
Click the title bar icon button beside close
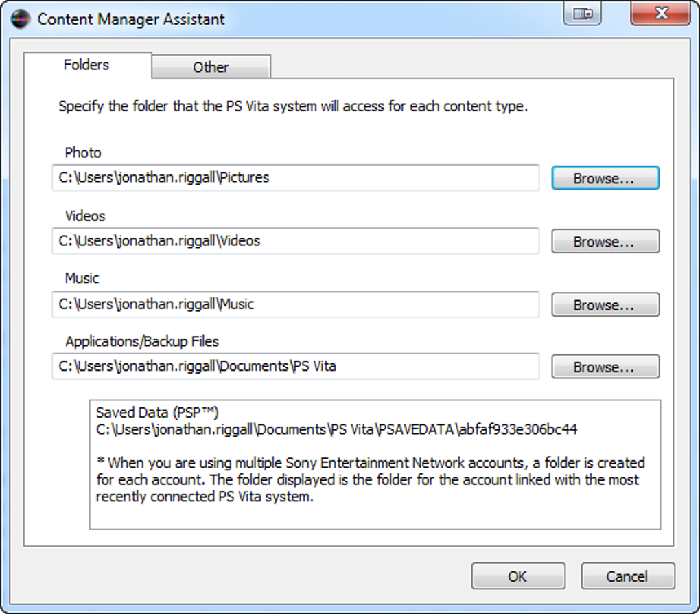click(x=582, y=14)
